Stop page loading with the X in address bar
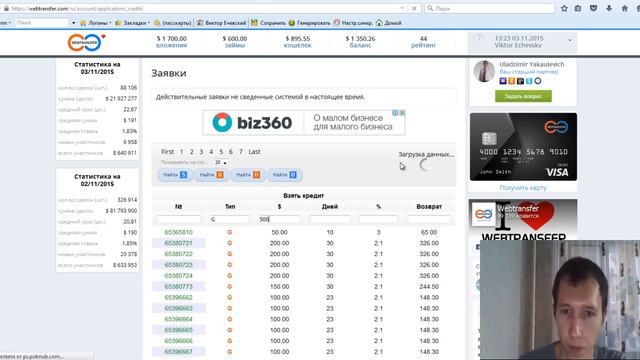 [x=414, y=8]
